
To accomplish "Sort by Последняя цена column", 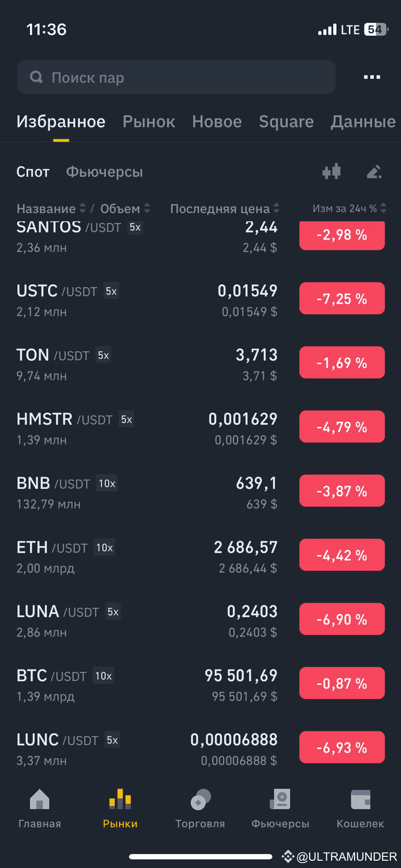I will click(225, 209).
